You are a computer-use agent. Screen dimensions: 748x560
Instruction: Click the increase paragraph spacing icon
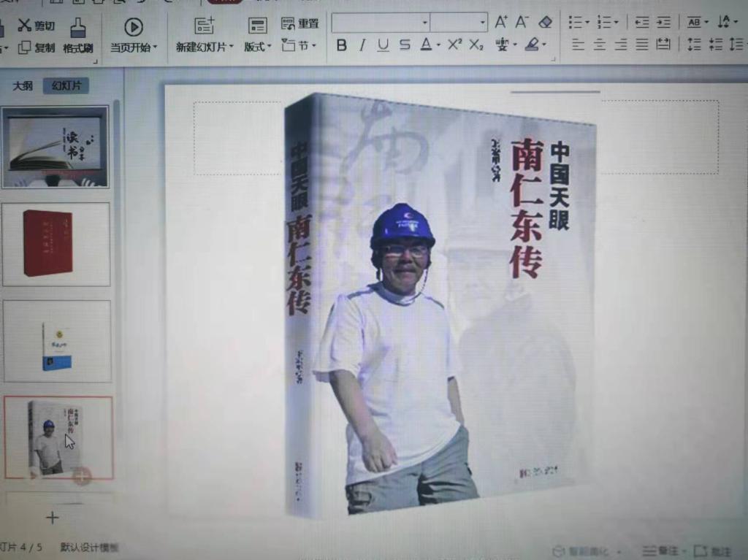click(x=694, y=45)
